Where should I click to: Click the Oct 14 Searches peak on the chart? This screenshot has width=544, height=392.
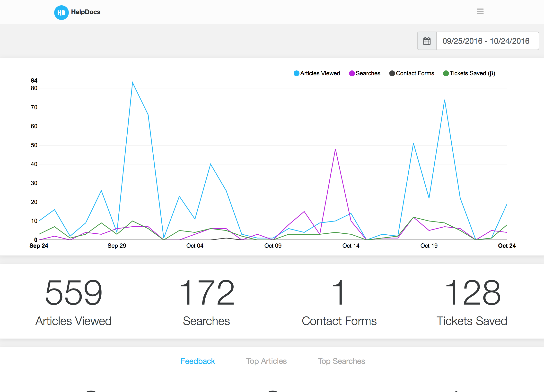pos(335,149)
